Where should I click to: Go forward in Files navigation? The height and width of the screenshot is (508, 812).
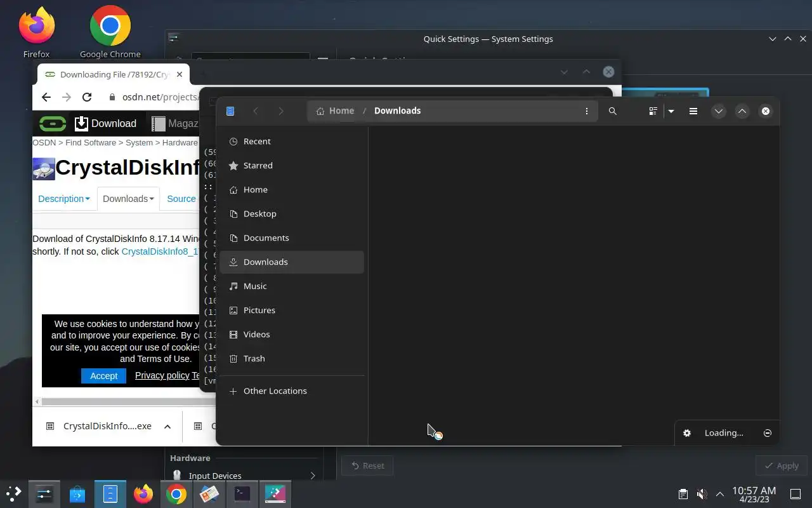point(281,111)
